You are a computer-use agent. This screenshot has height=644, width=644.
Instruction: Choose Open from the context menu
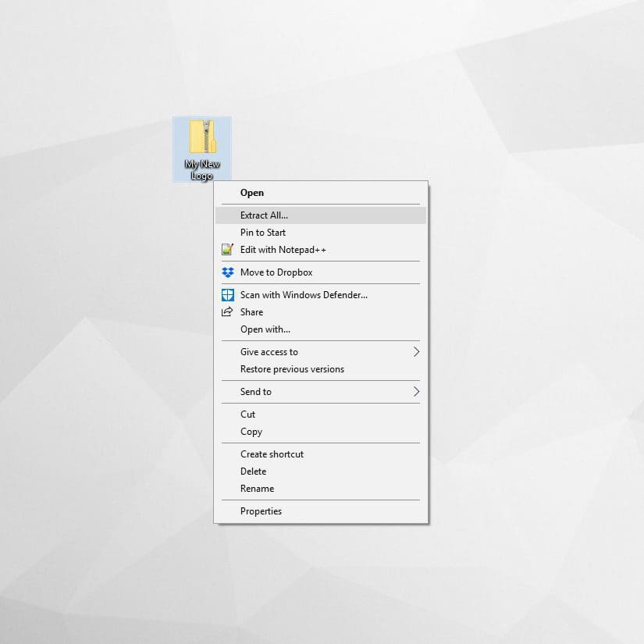click(252, 193)
